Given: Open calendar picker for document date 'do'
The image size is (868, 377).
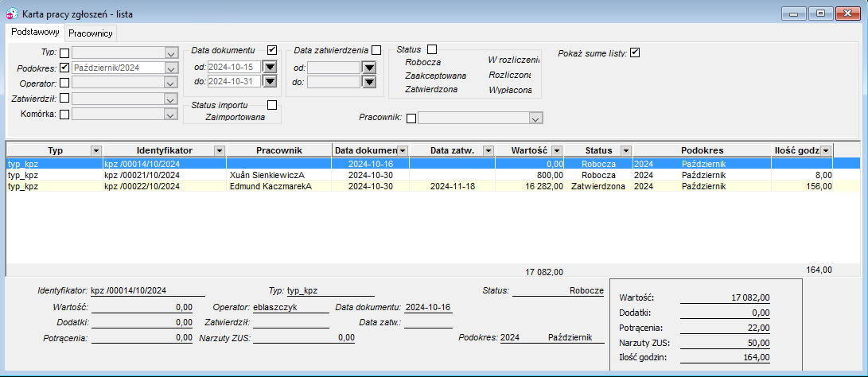Looking at the screenshot, I should (x=269, y=81).
